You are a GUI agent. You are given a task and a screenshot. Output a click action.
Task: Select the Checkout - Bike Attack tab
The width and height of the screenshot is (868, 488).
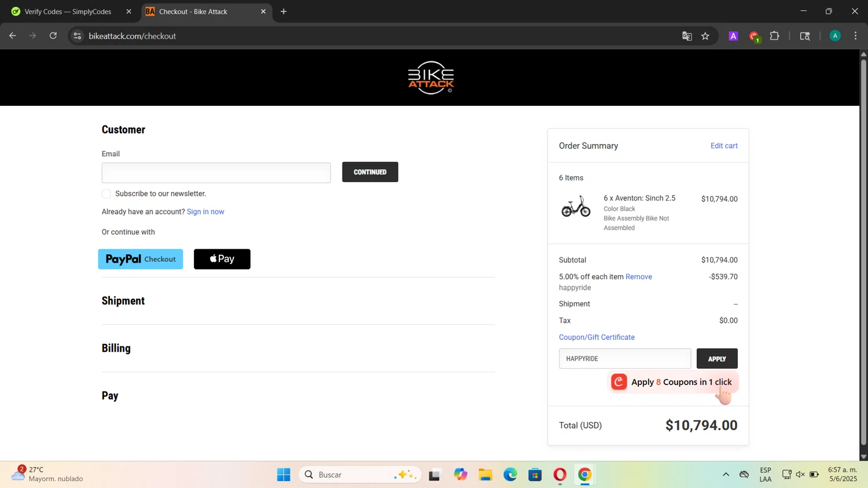coord(206,12)
